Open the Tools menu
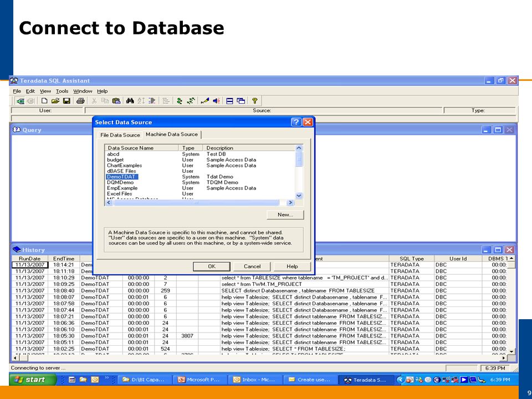532x399 pixels. point(62,91)
